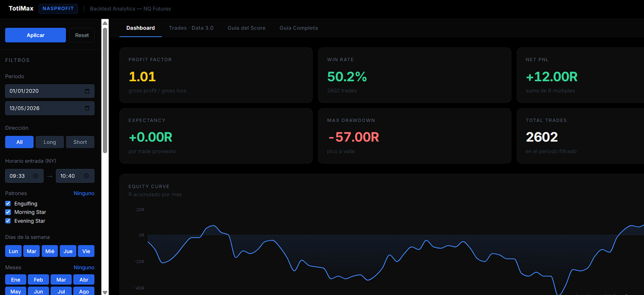Click the period end date field

50,108
